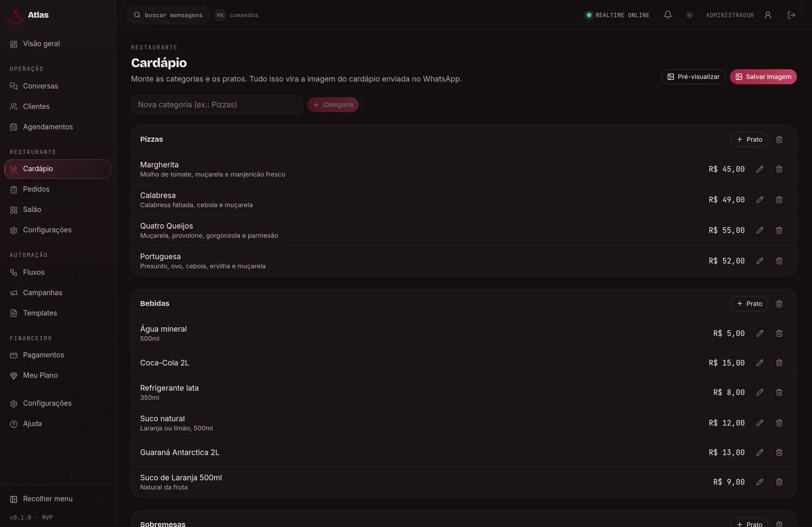812x527 pixels.
Task: Edit the Coca-Cola 2L entry
Action: coord(760,363)
